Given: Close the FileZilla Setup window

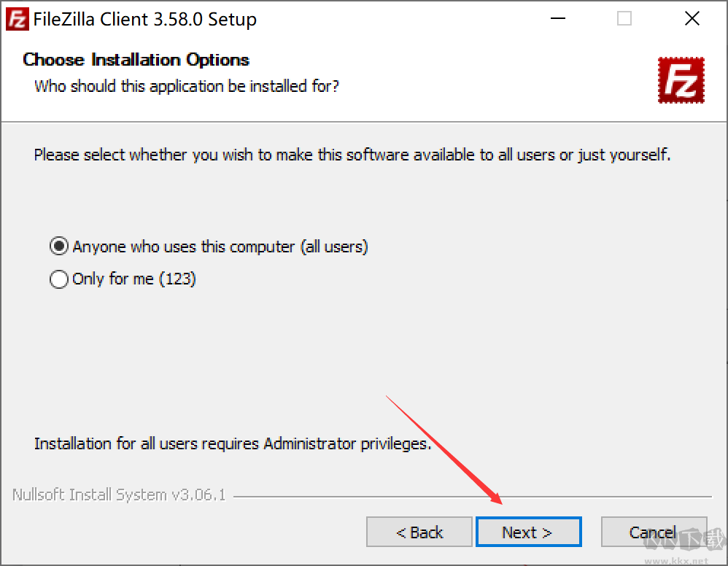Looking at the screenshot, I should (692, 19).
